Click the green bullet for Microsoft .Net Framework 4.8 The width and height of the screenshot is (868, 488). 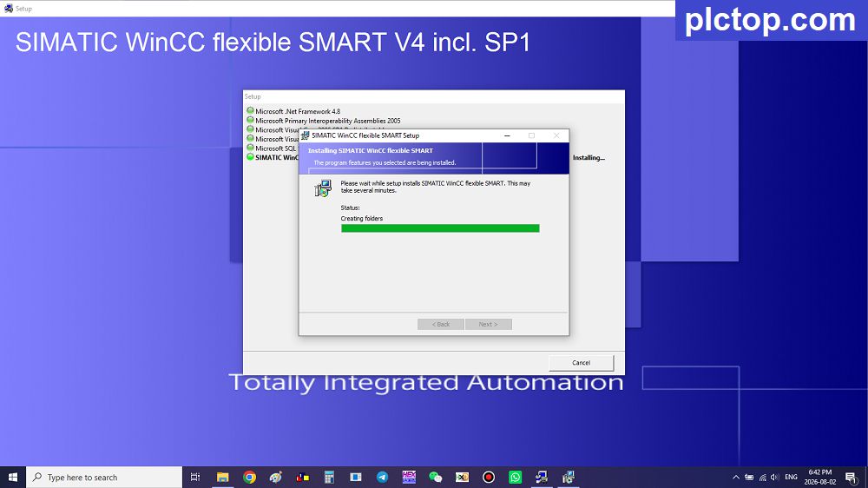tap(250, 111)
